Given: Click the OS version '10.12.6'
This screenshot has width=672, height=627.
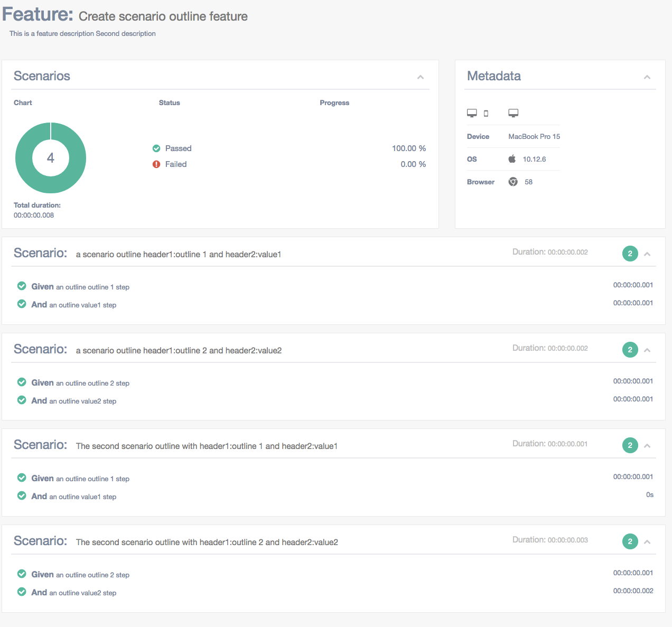Looking at the screenshot, I should 534,159.
